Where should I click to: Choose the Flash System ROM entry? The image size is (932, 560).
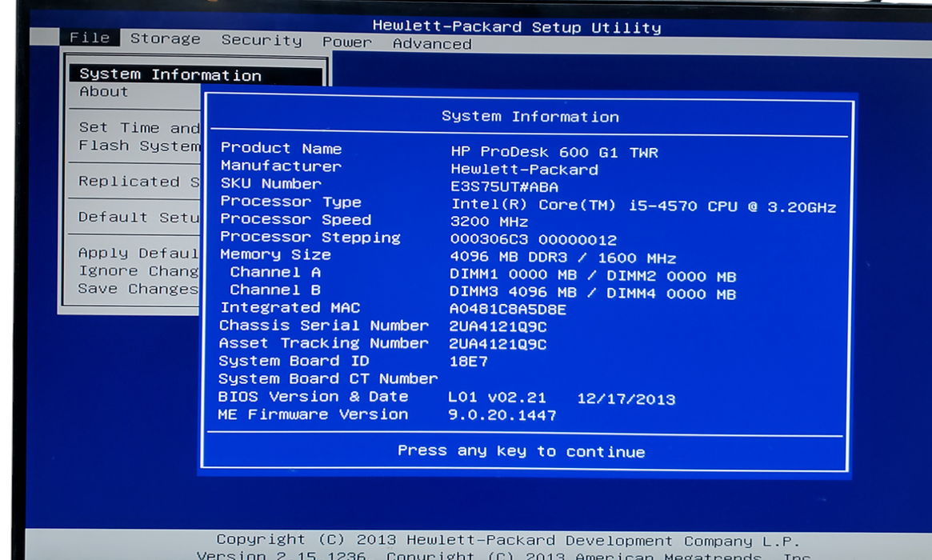(x=140, y=146)
